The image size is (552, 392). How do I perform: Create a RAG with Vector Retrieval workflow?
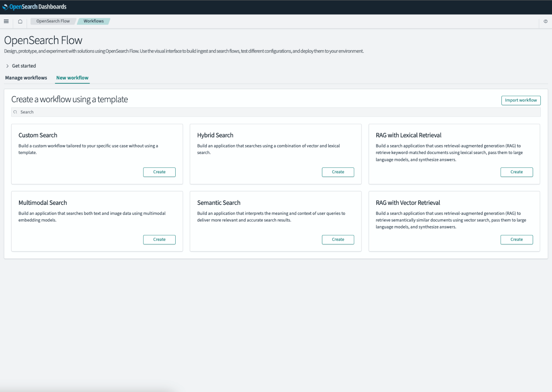[516, 240]
